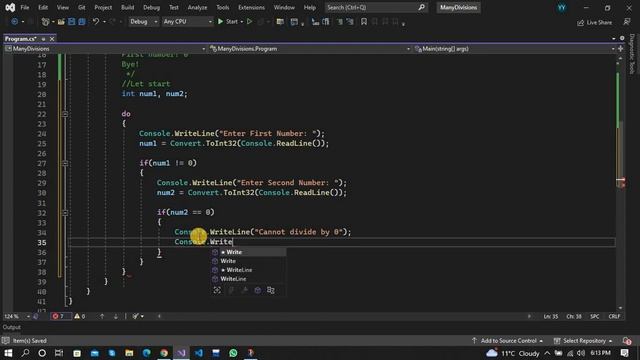
Task: Click the Search (Ctrl+Q) box
Action: (x=376, y=7)
